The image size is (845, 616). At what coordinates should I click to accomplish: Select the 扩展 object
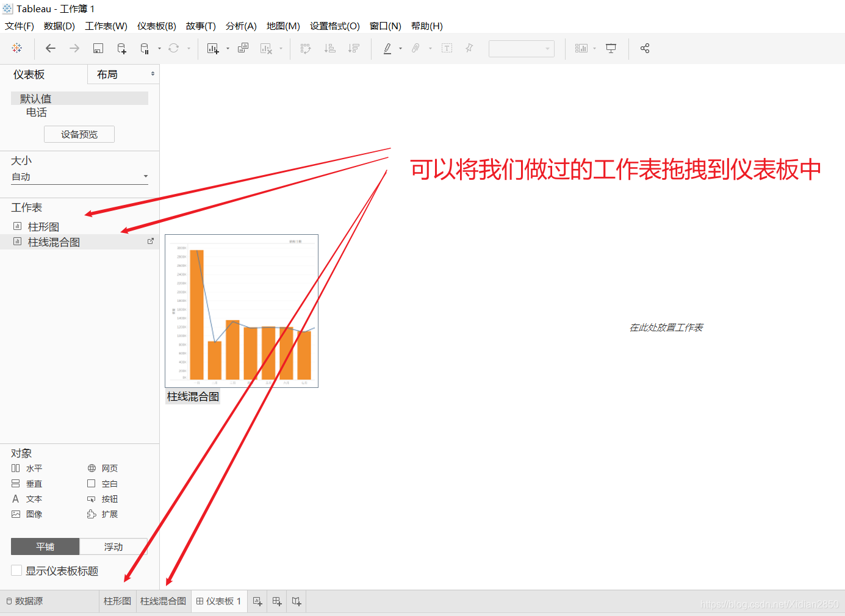point(102,514)
